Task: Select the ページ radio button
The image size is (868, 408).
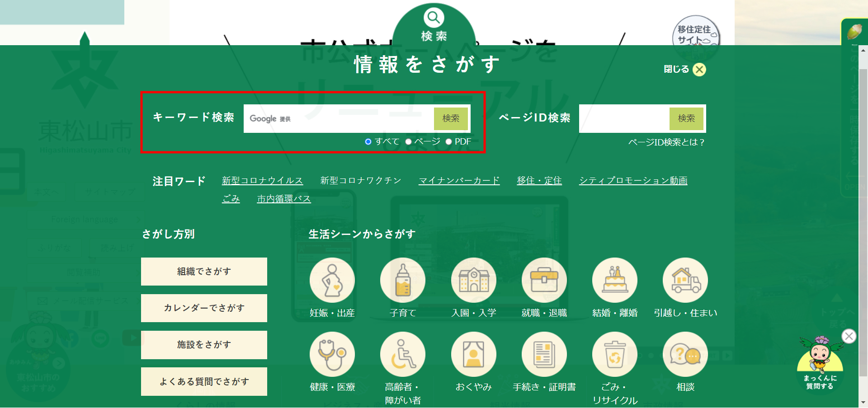Action: pos(408,142)
